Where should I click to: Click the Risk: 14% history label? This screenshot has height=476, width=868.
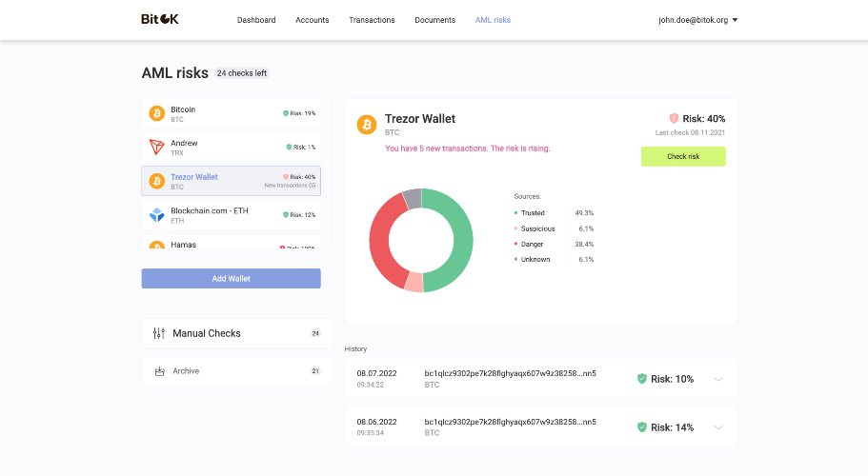pyautogui.click(x=672, y=427)
